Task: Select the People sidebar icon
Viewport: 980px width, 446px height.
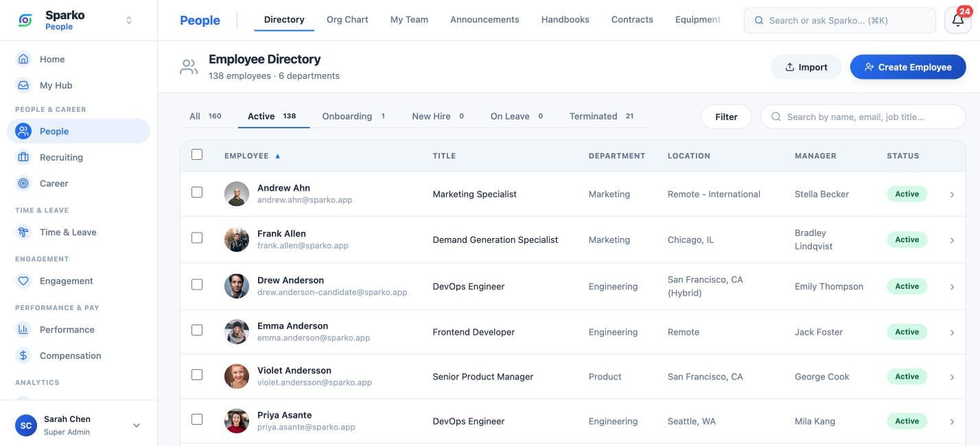Action: (23, 131)
